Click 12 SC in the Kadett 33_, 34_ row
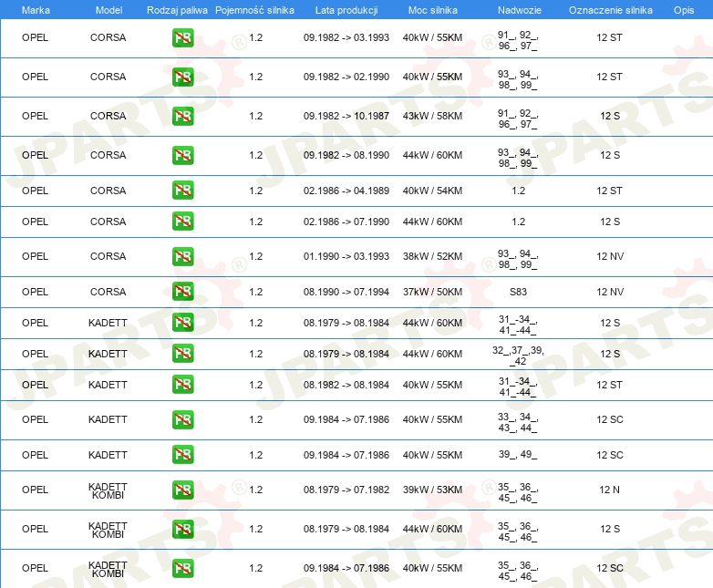This screenshot has height=588, width=713. pos(610,419)
